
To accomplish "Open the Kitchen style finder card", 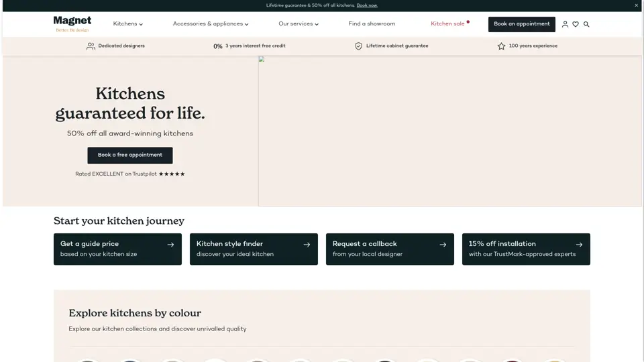I will pos(254,249).
